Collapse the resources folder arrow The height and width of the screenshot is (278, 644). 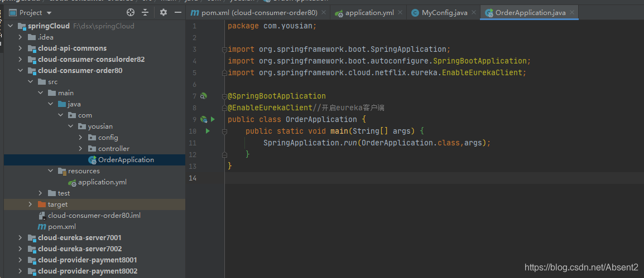click(x=51, y=170)
